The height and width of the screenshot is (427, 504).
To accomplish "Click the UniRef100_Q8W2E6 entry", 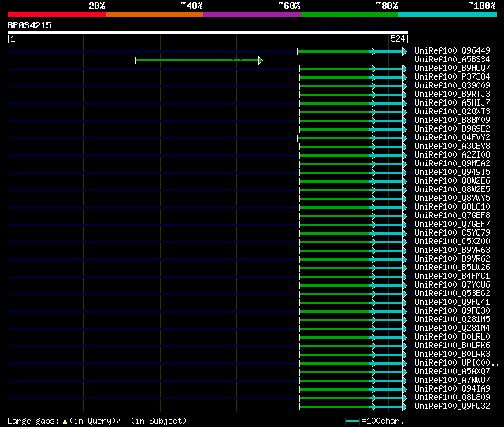I will (x=452, y=180).
